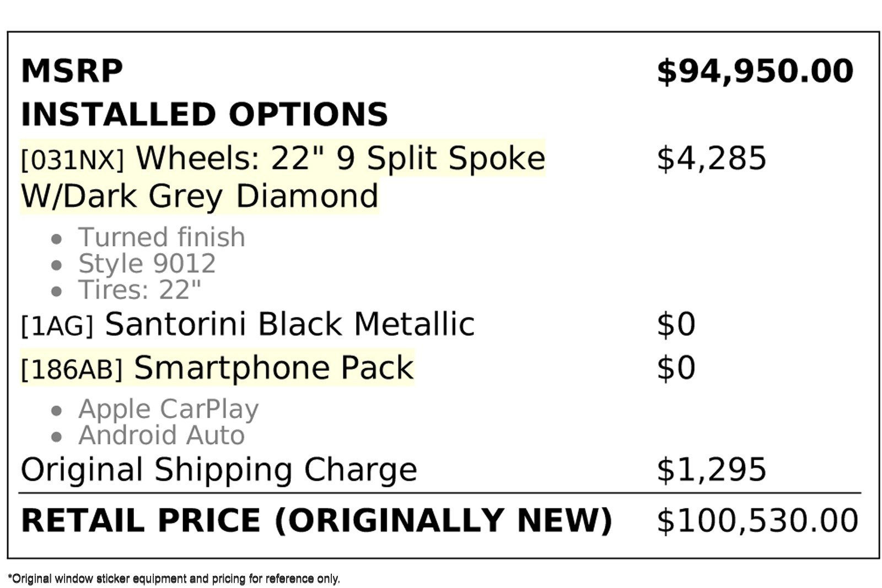Select the Android Auto bullet item
882x588 pixels.
point(162,435)
